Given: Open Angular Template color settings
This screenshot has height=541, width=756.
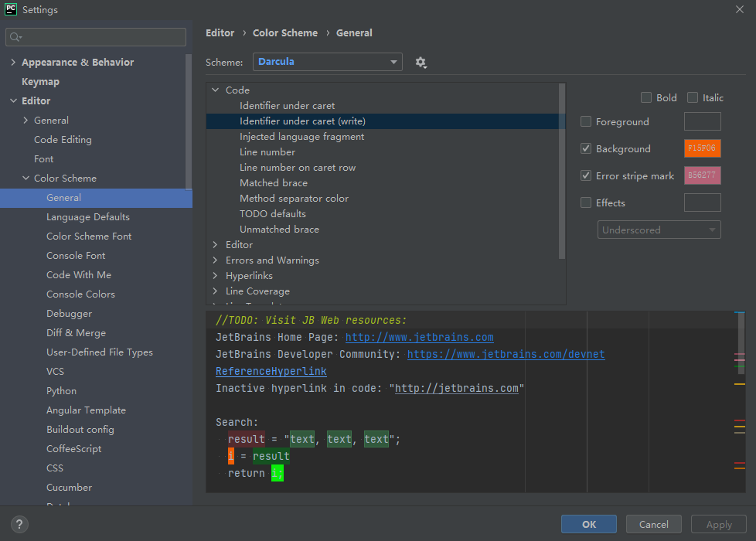Looking at the screenshot, I should (x=86, y=410).
